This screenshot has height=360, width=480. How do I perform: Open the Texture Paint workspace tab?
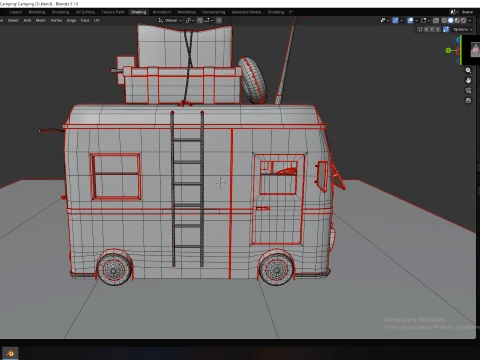click(113, 12)
